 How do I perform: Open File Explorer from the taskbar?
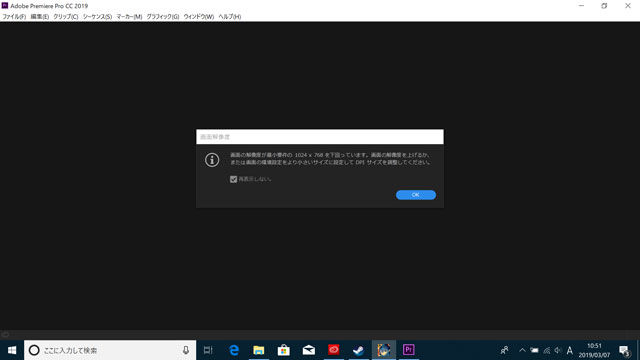click(258, 350)
